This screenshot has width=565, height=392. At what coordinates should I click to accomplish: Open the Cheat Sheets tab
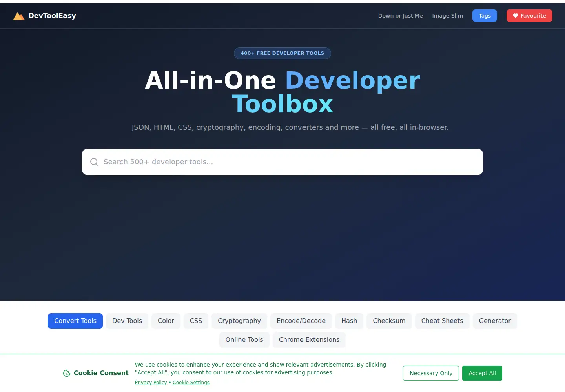442,321
